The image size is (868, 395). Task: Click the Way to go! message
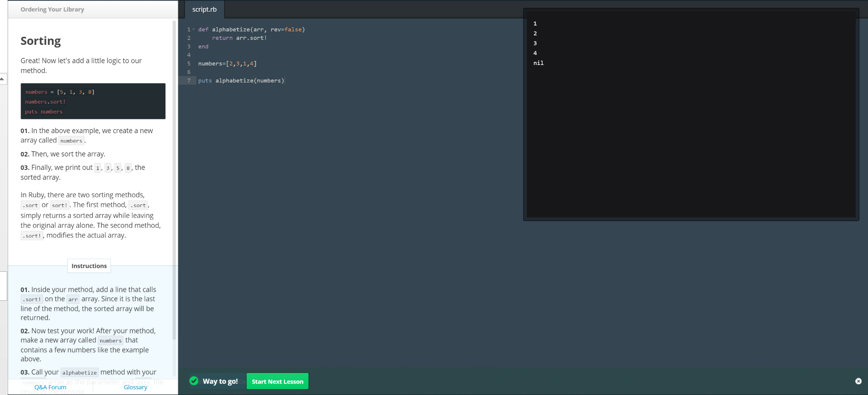coord(220,382)
